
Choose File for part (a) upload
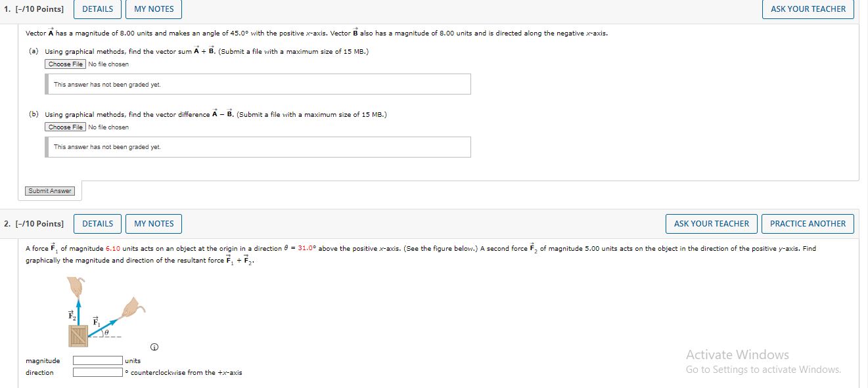65,64
